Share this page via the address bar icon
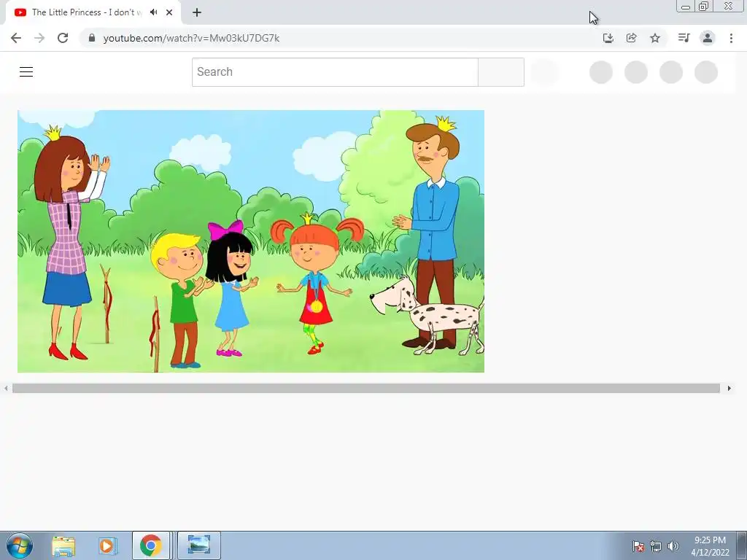 click(x=632, y=38)
